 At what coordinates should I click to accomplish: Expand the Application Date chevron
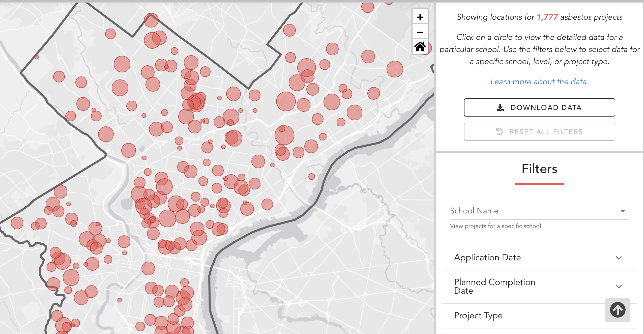pyautogui.click(x=619, y=258)
